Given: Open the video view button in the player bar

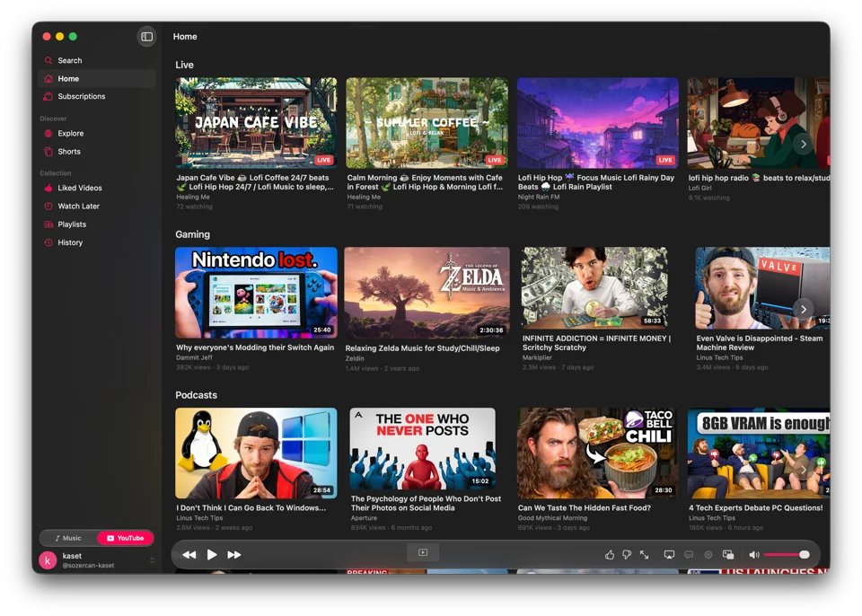Looking at the screenshot, I should click(x=423, y=553).
